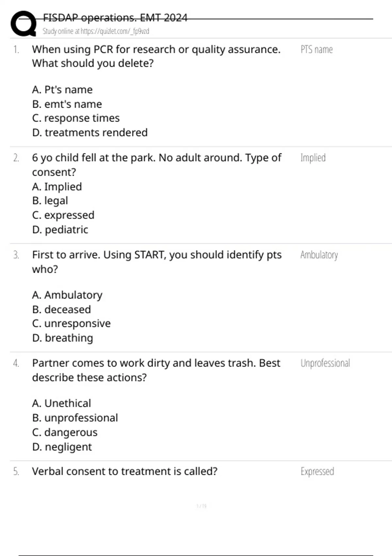
Task: Choose option C. unresponsive
Action: [x=71, y=323]
